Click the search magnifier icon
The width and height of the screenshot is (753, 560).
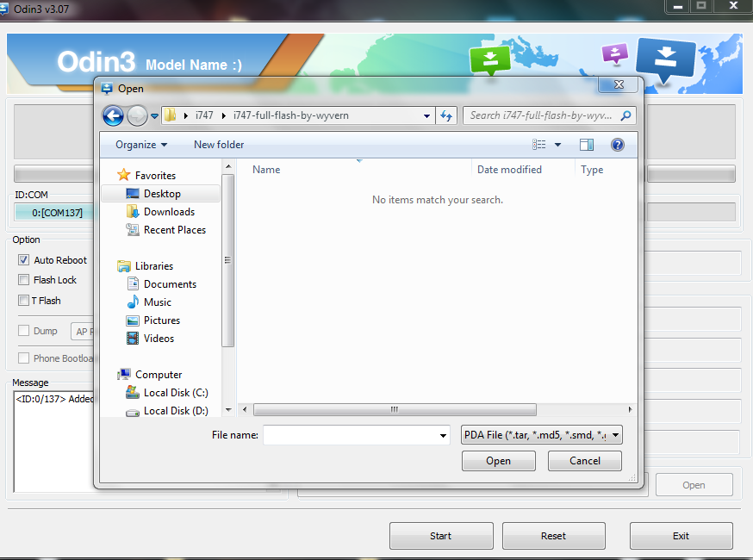[625, 115]
